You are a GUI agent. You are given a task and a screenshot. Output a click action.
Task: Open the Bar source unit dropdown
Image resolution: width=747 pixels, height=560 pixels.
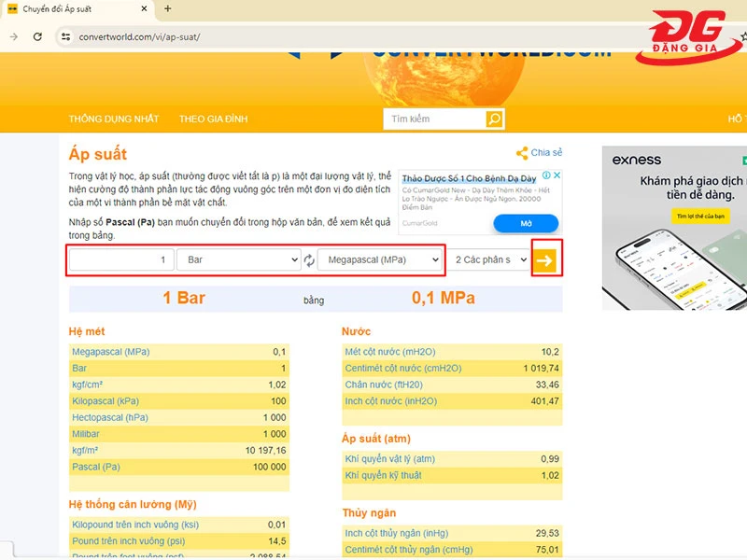pyautogui.click(x=239, y=259)
